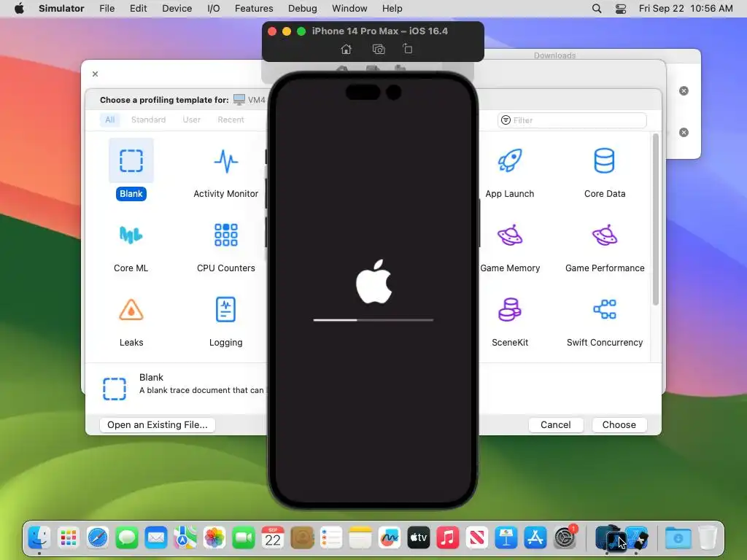Click the Simulator Home button icon
The width and height of the screenshot is (747, 560).
347,49
